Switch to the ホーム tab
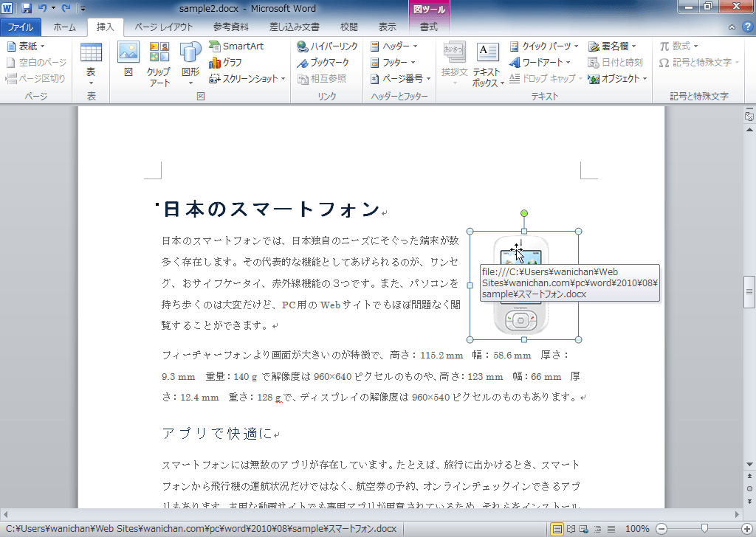Screen dimensions: 756x537 click(64, 27)
